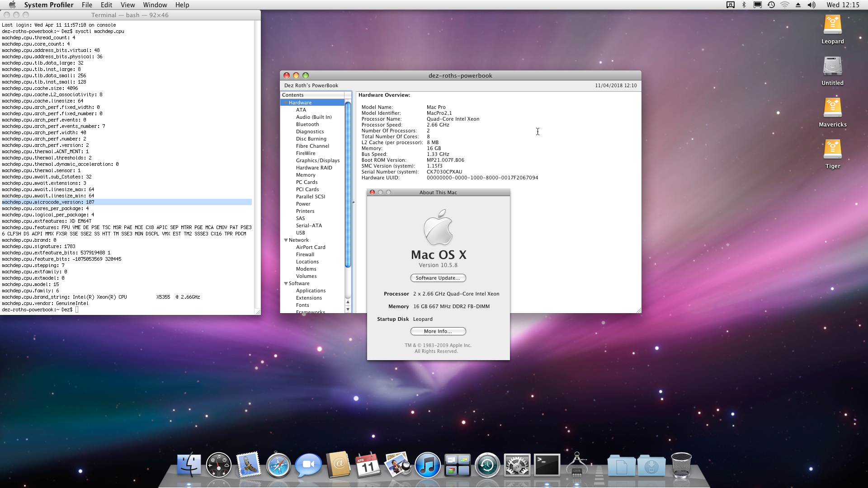Click the Hardware category in sidebar
The height and width of the screenshot is (488, 868).
(301, 102)
